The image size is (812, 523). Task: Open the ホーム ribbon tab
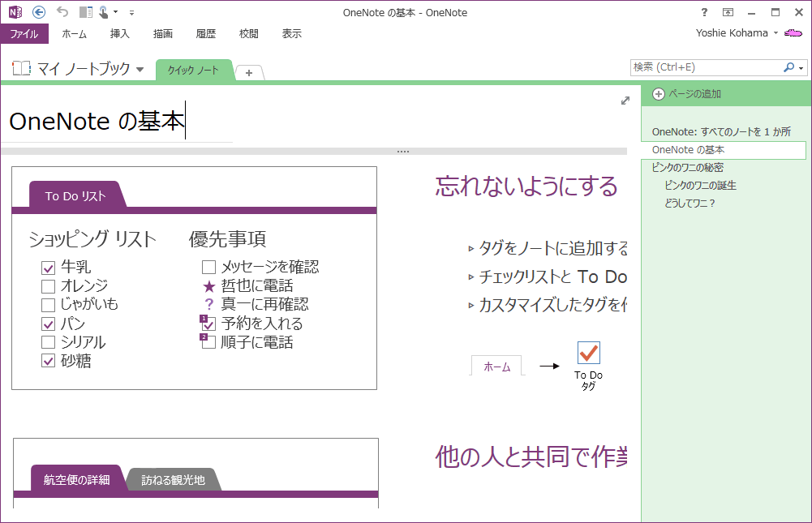click(x=74, y=34)
